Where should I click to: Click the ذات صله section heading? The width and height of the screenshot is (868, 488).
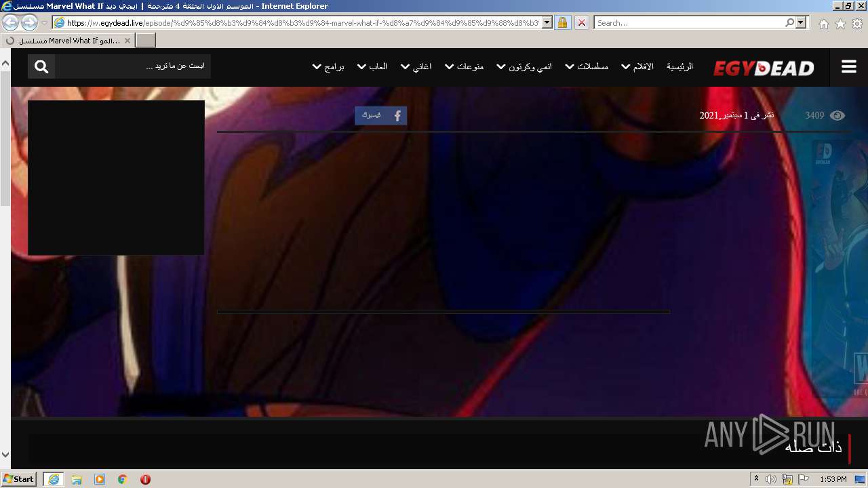(x=814, y=447)
